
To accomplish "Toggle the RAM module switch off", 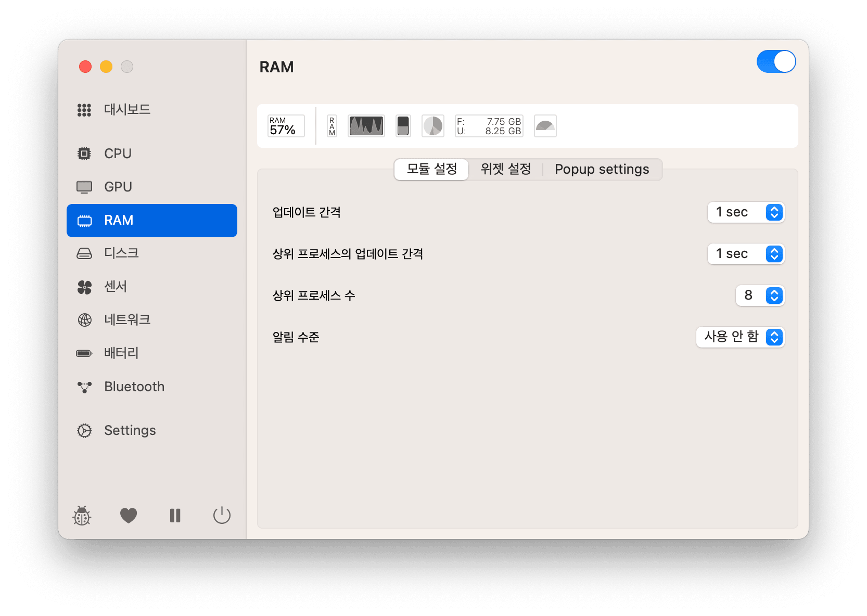I will click(x=775, y=62).
